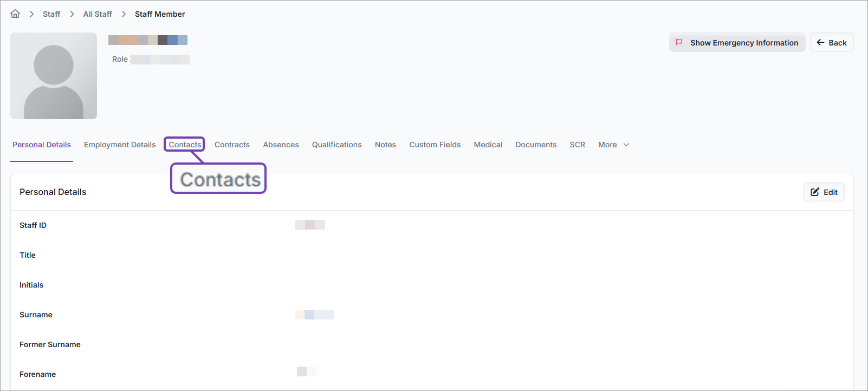
Task: Click the chevron next to More
Action: coord(626,145)
